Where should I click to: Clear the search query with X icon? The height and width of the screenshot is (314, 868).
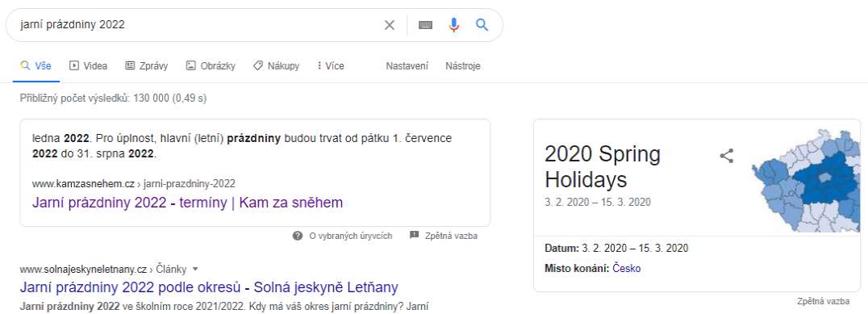click(390, 25)
